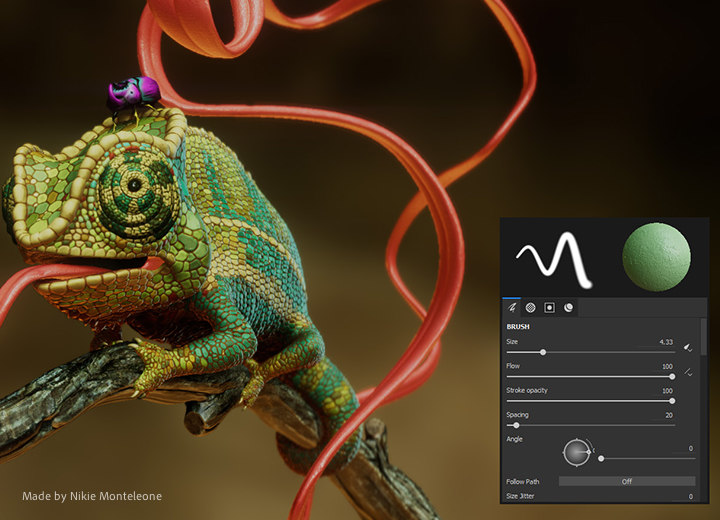
Task: Toggle pen pressure for Flow
Action: point(688,372)
